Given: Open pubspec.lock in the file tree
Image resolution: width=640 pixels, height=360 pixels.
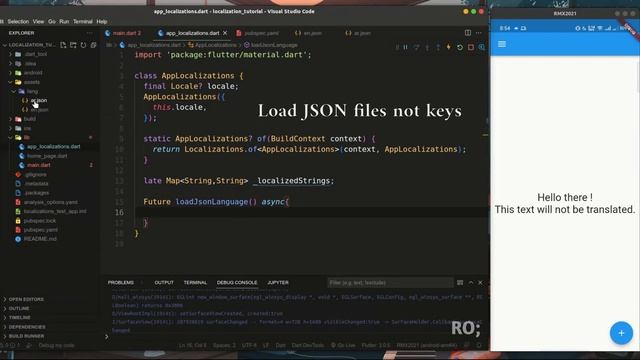Looking at the screenshot, I should [x=50, y=221].
